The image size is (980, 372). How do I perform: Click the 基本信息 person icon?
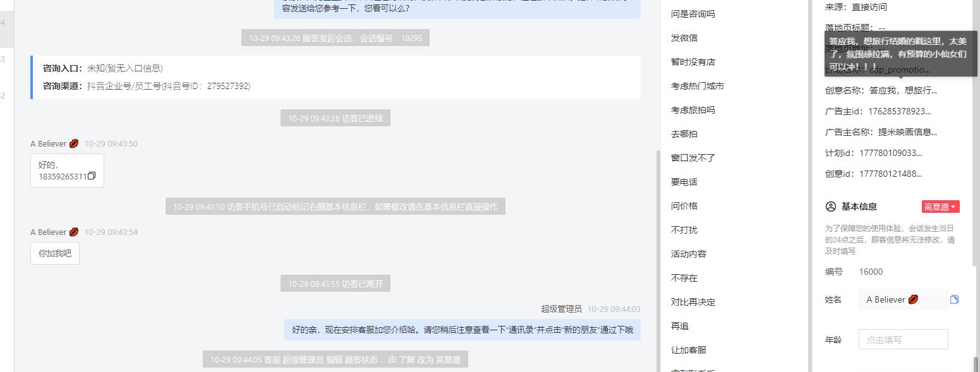[831, 207]
